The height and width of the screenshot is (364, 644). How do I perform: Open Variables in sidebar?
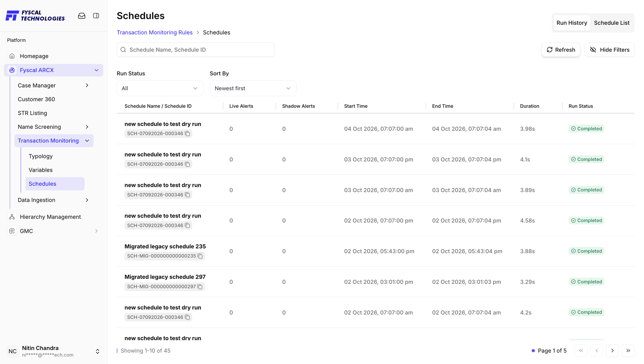41,170
